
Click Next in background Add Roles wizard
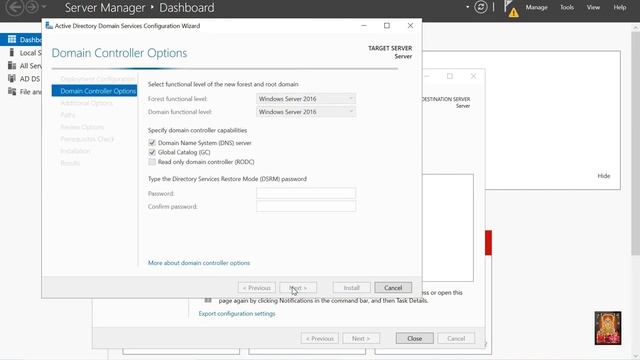coord(361,338)
